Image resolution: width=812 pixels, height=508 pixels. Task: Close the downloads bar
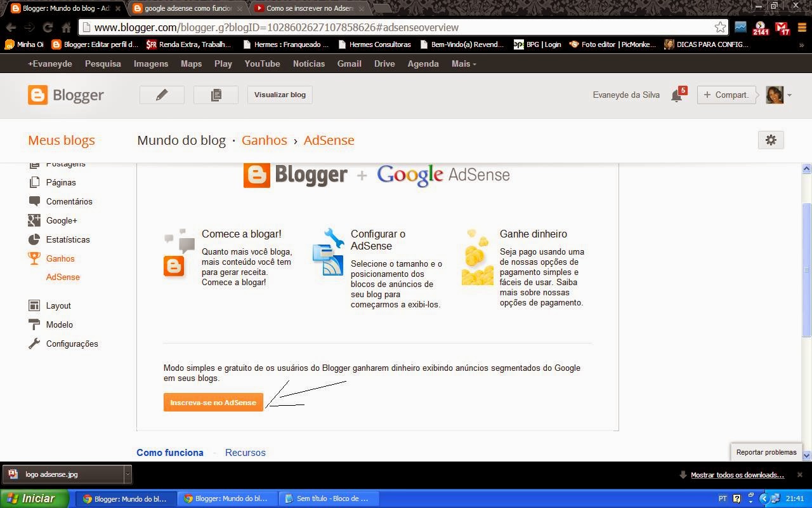pyautogui.click(x=800, y=474)
